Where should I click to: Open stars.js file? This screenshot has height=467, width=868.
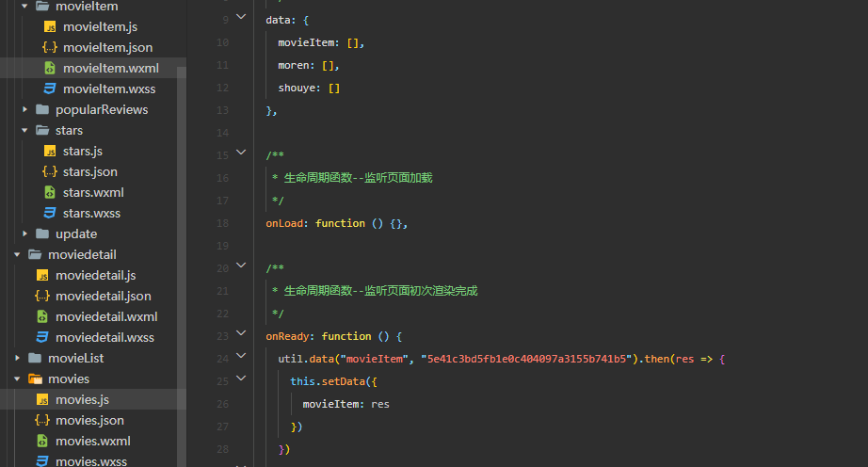click(83, 151)
